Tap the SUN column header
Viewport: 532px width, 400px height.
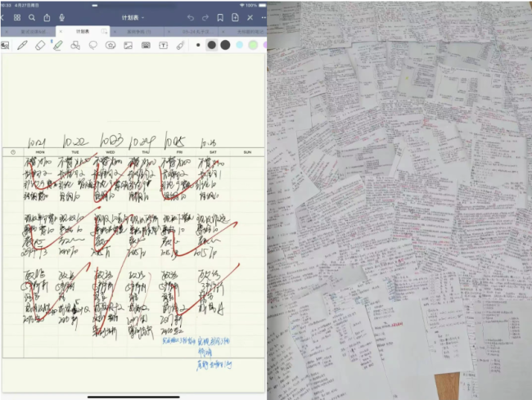point(247,152)
